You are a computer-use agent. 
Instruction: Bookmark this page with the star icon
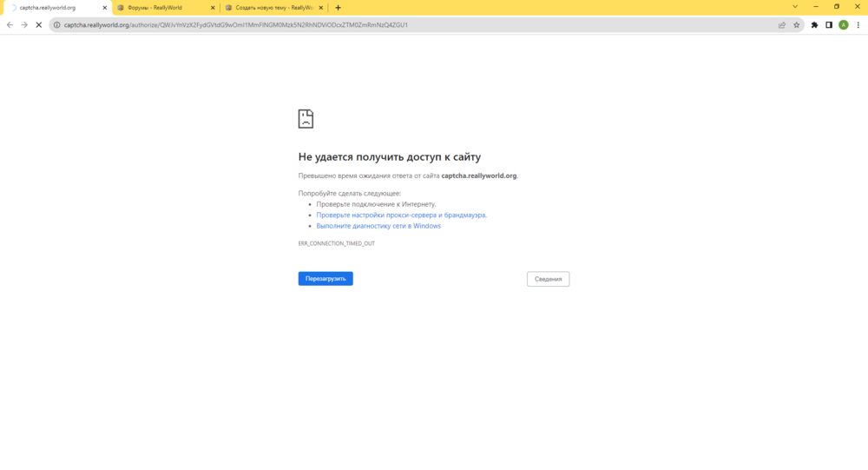coord(797,25)
